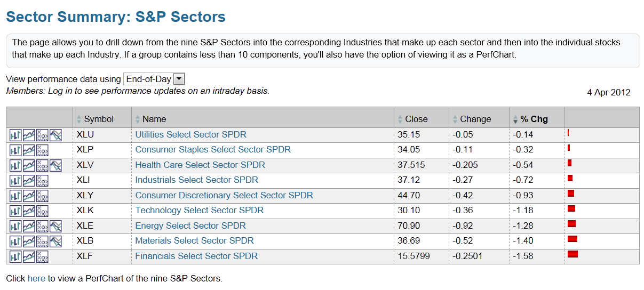Sort the table by the Symbol column
The image size is (644, 290).
coord(99,119)
